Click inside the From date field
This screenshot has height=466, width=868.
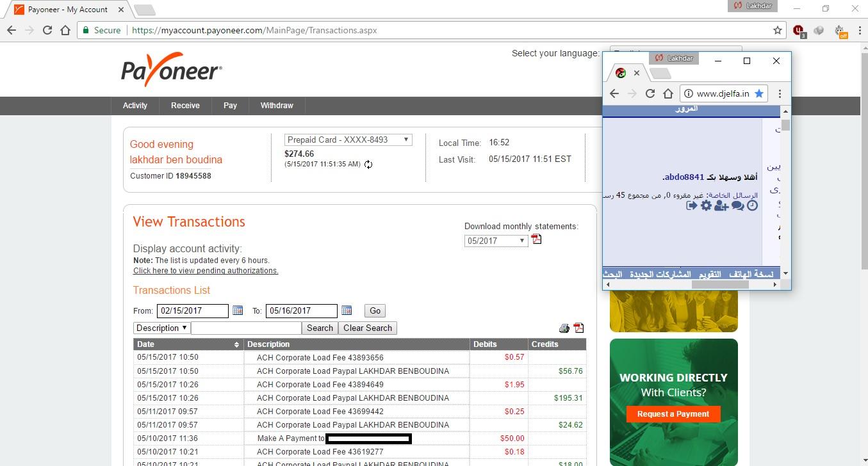(192, 311)
